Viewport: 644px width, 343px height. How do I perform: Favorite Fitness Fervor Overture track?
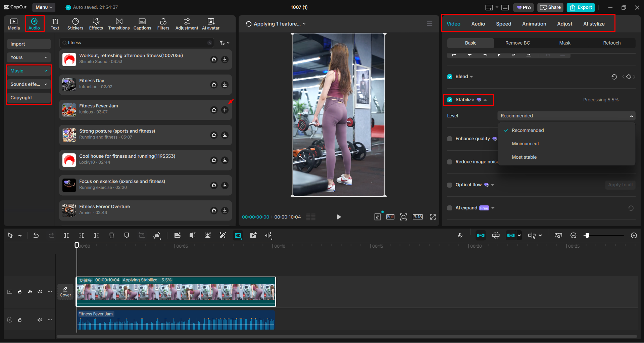coord(214,210)
